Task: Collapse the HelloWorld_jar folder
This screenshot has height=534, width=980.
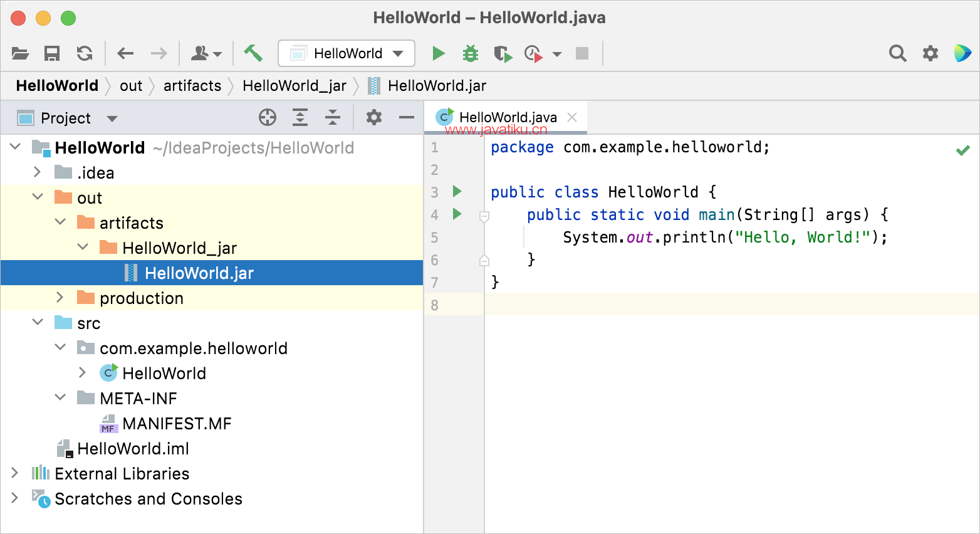Action: (x=83, y=247)
